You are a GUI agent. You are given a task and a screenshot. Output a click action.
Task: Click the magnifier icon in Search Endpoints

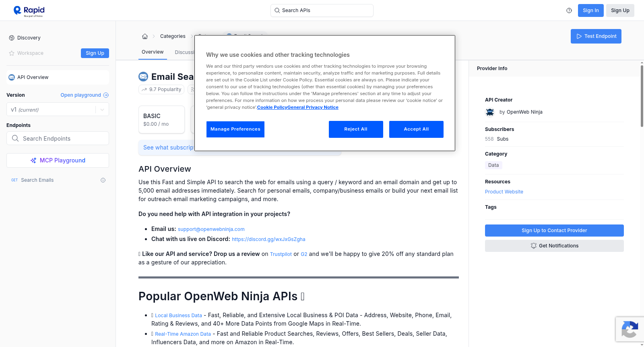click(x=15, y=138)
